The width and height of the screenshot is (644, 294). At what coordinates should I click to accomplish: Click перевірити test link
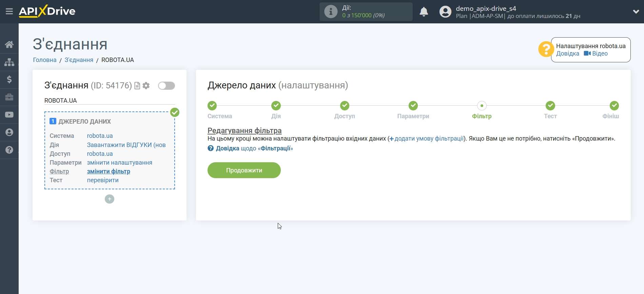(103, 180)
